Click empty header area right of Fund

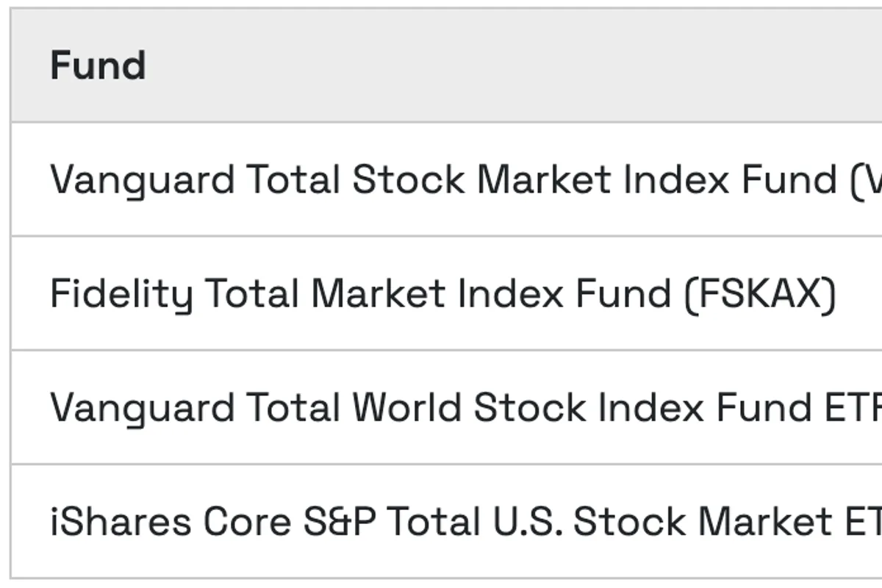pyautogui.click(x=514, y=65)
